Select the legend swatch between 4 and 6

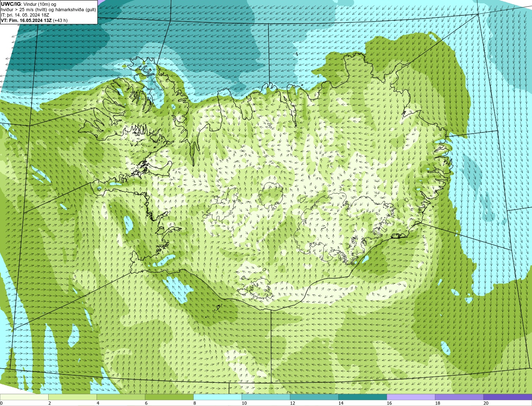pyautogui.click(x=121, y=397)
